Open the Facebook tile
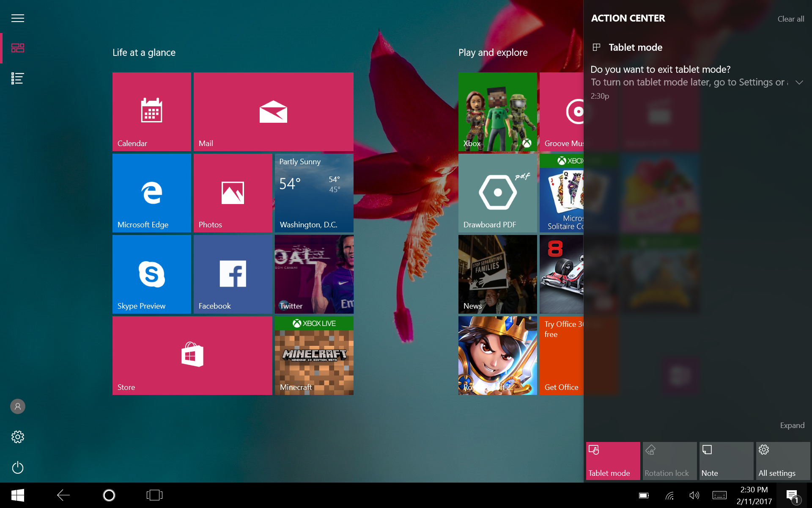The height and width of the screenshot is (508, 812). click(233, 274)
